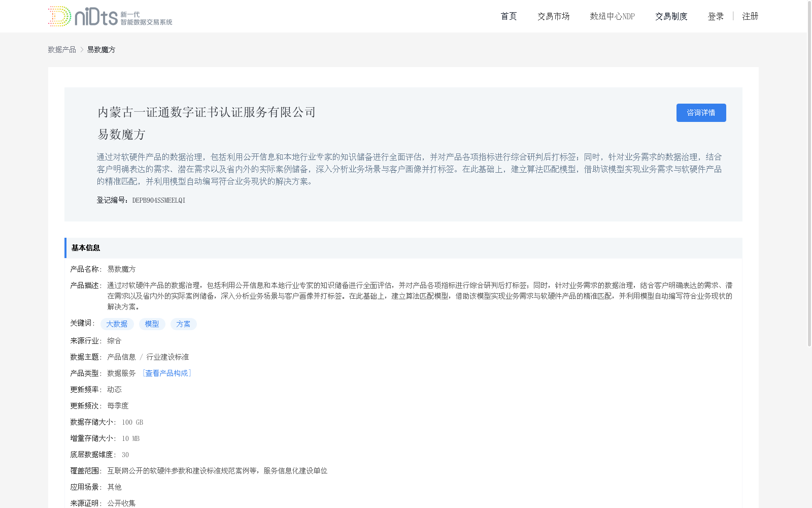Image resolution: width=812 pixels, height=508 pixels.
Task: Click the breadcrumb chevron separator
Action: 82,49
